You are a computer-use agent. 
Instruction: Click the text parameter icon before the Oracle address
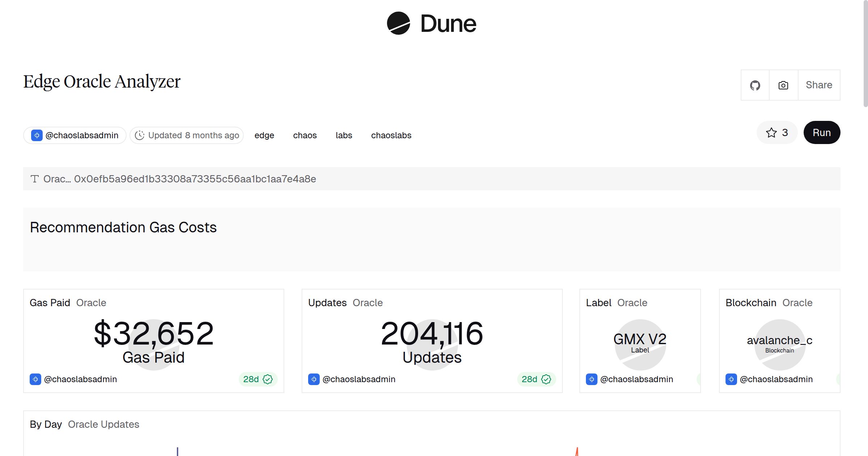(34, 178)
